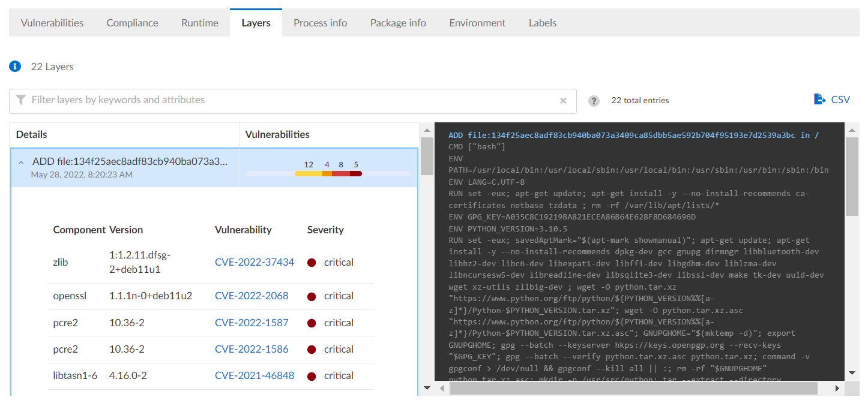Open the question-mark help icon
The width and height of the screenshot is (868, 403).
pyautogui.click(x=594, y=101)
